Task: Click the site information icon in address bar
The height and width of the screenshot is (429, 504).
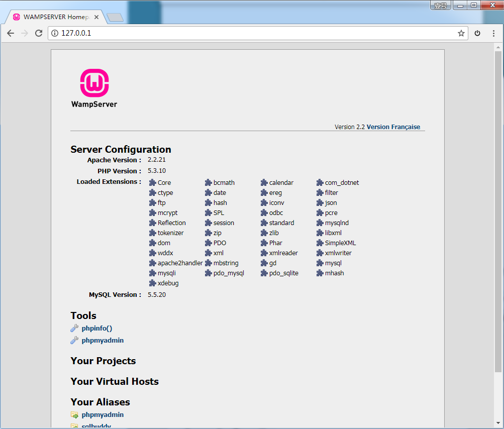Action: (55, 33)
